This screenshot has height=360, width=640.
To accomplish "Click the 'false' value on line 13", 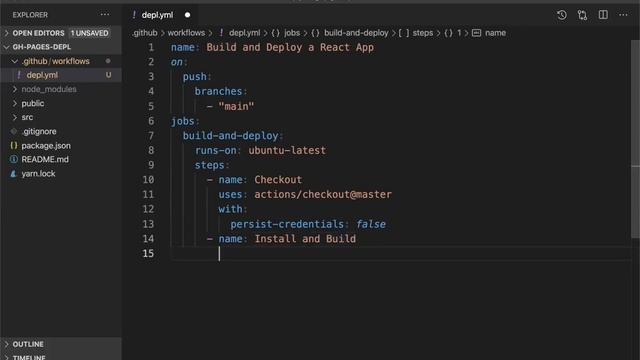I will pyautogui.click(x=371, y=224).
